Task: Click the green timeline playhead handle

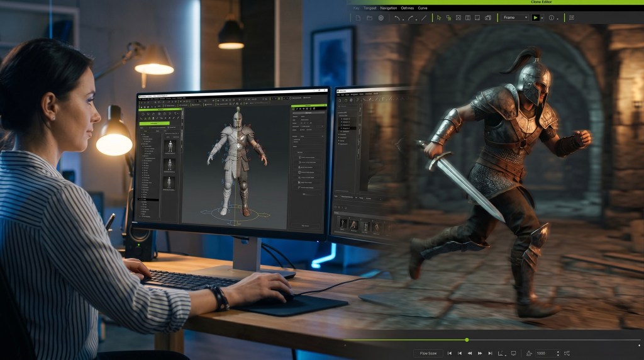Action: (467, 340)
